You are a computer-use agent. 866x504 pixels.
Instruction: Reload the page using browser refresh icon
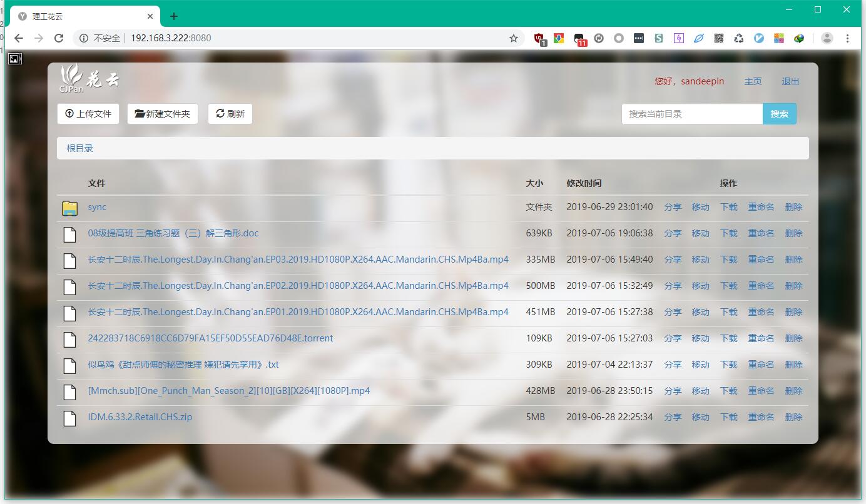coord(59,38)
